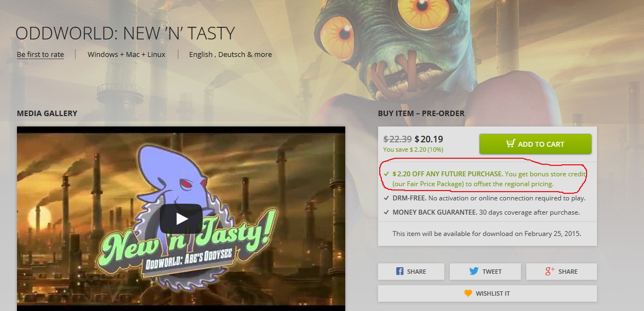Screen dimensions: 644x311
Task: Click the Fair Price Package description text
Action: (x=473, y=184)
